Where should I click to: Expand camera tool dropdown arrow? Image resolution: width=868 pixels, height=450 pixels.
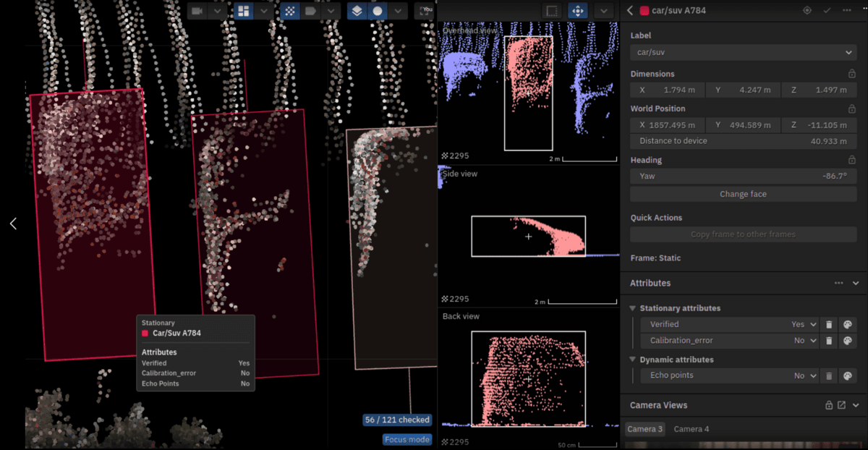tap(216, 11)
